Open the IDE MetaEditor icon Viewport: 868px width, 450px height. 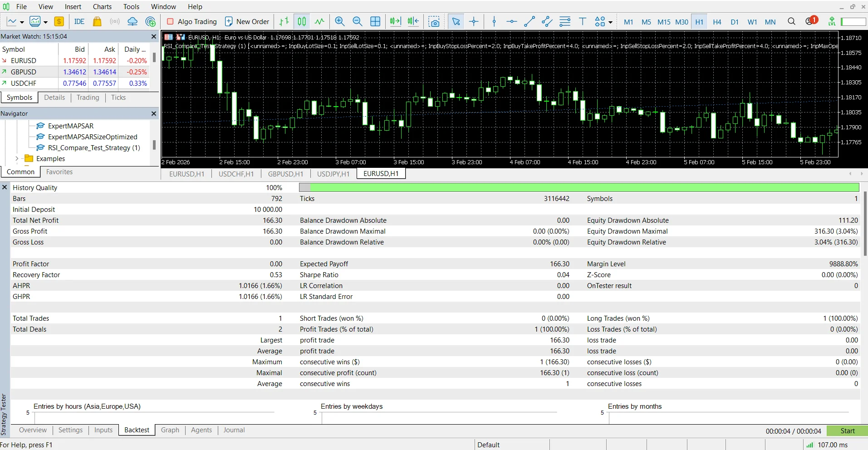(79, 21)
